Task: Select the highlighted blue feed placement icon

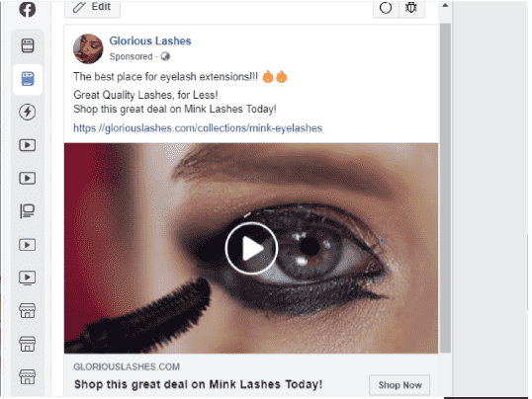Action: (28, 79)
